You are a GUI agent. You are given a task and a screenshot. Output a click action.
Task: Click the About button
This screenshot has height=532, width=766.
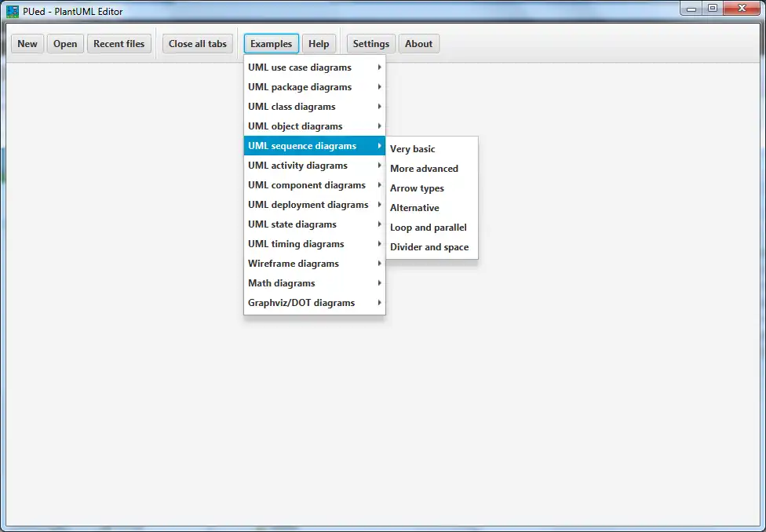tap(419, 43)
